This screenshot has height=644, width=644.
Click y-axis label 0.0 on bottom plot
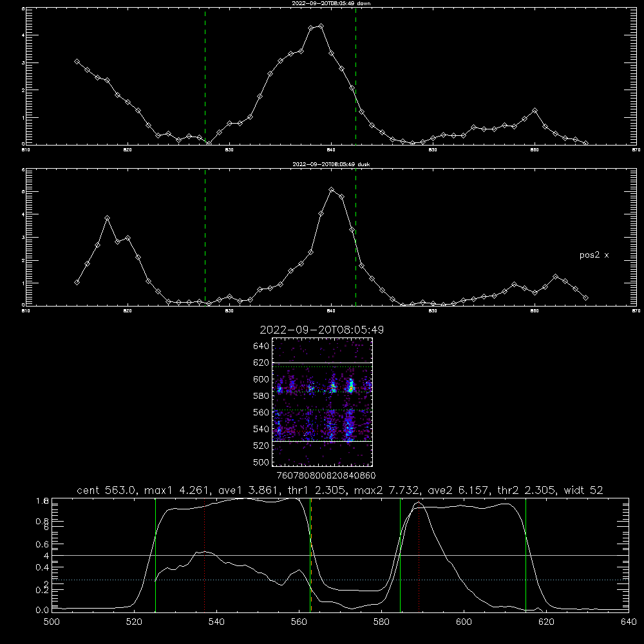point(42,611)
